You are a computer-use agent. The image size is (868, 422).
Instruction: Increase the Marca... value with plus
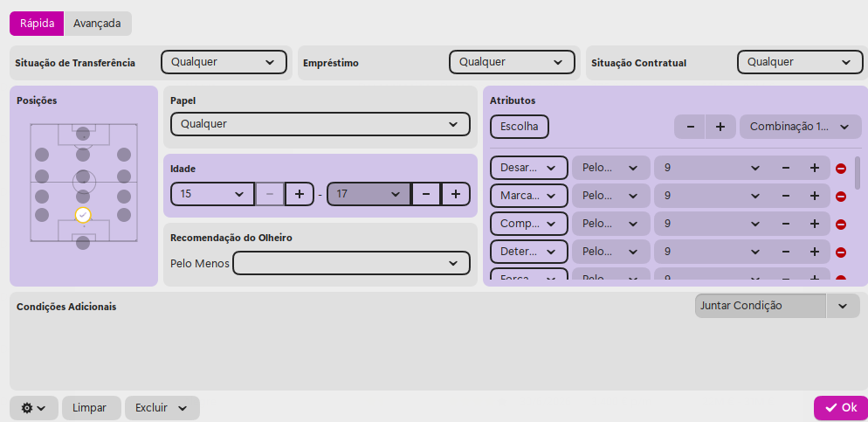point(815,196)
